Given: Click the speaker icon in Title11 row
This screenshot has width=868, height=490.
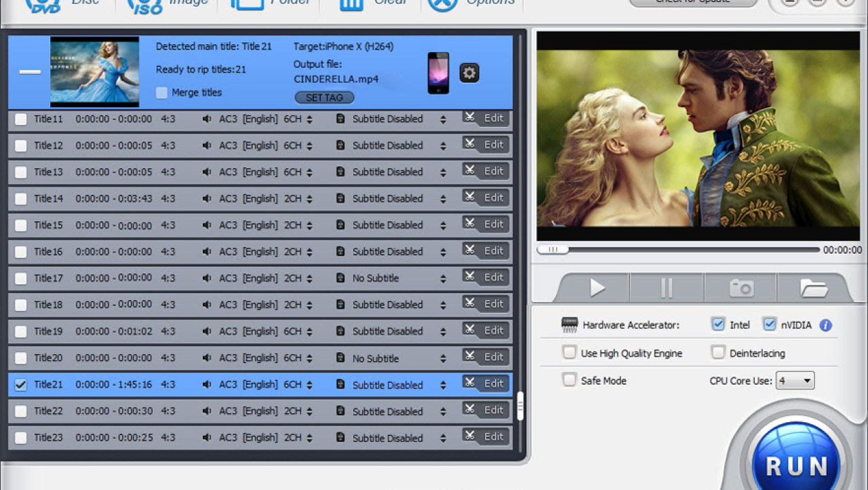Looking at the screenshot, I should [x=207, y=119].
